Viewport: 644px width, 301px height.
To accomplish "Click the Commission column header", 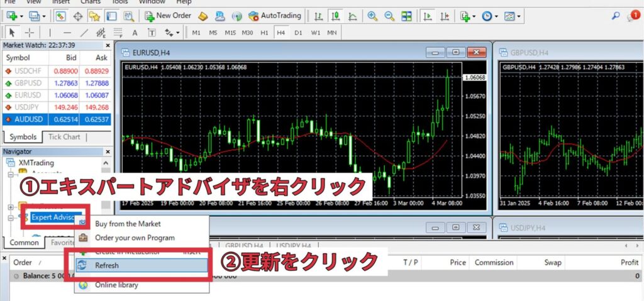I will [x=494, y=263].
